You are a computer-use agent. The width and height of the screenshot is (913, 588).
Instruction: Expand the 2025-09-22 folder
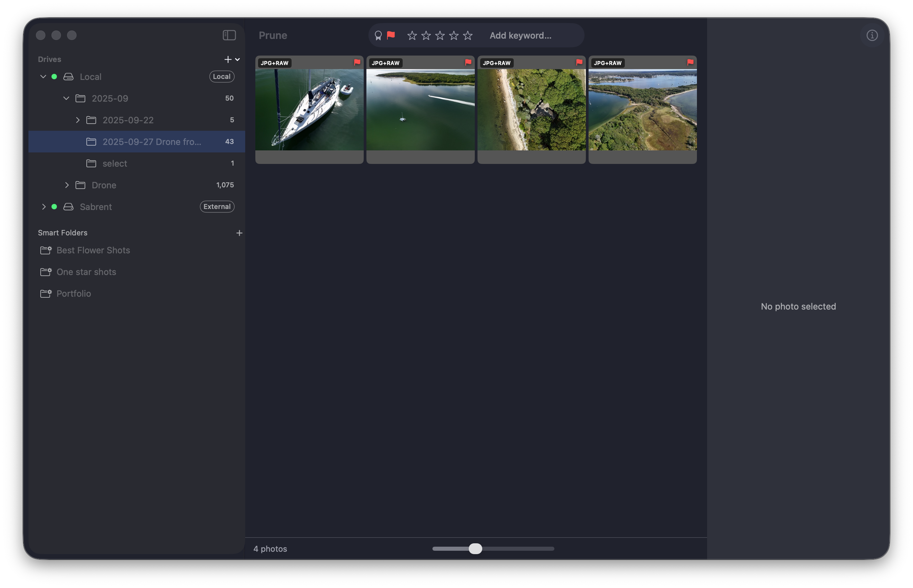click(x=78, y=120)
